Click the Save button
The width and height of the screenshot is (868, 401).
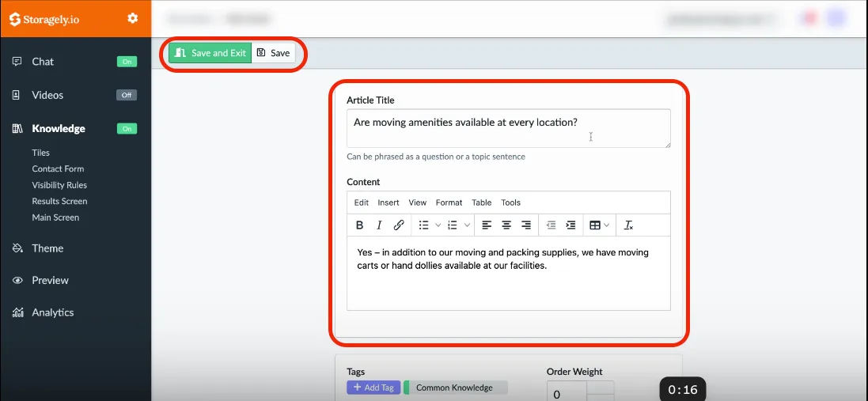pyautogui.click(x=274, y=53)
